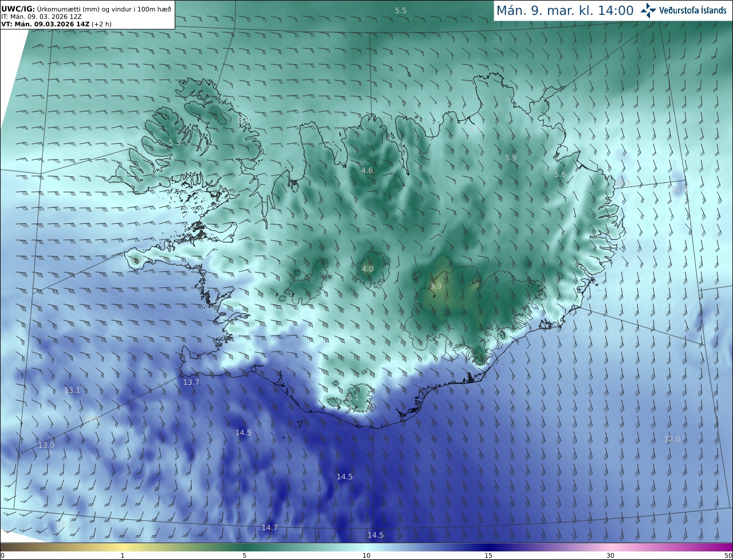The height and width of the screenshot is (560, 733).
Task: Click the 1 tick on the color scale
Action: tap(123, 555)
